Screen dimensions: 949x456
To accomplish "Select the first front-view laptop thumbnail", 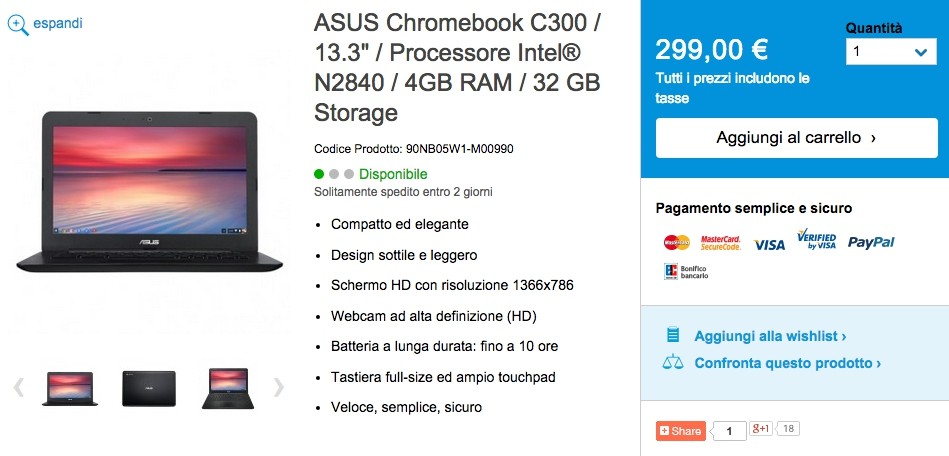I will [x=69, y=388].
